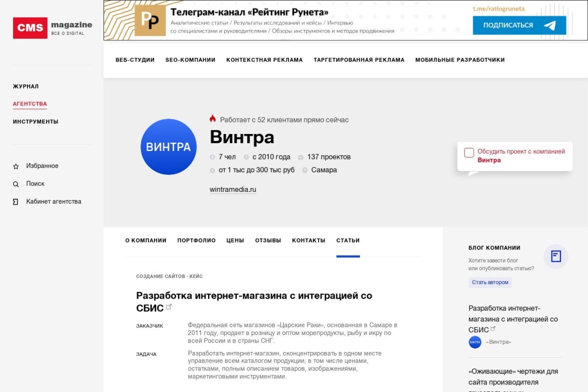Click the Самара city text
Image resolution: width=588 pixels, height=392 pixels.
pos(324,170)
